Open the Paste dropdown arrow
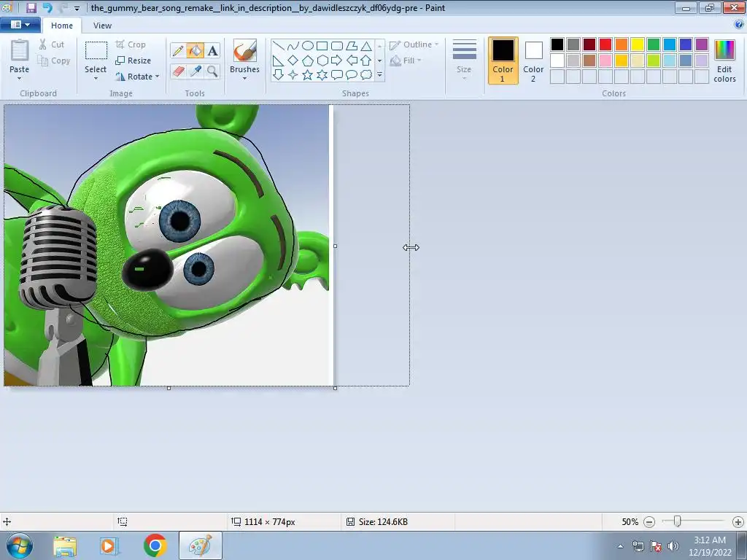Viewport: 747px width, 560px height. coord(19,79)
